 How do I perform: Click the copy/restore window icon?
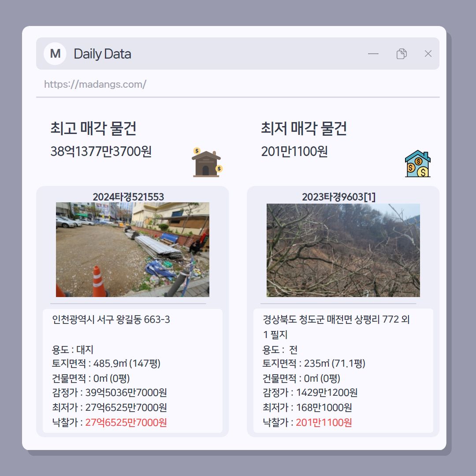click(x=402, y=54)
